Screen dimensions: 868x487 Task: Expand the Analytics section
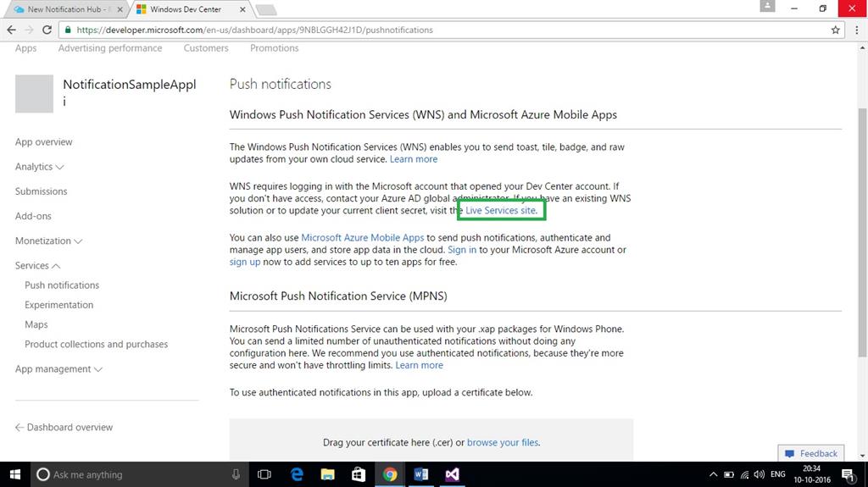39,167
